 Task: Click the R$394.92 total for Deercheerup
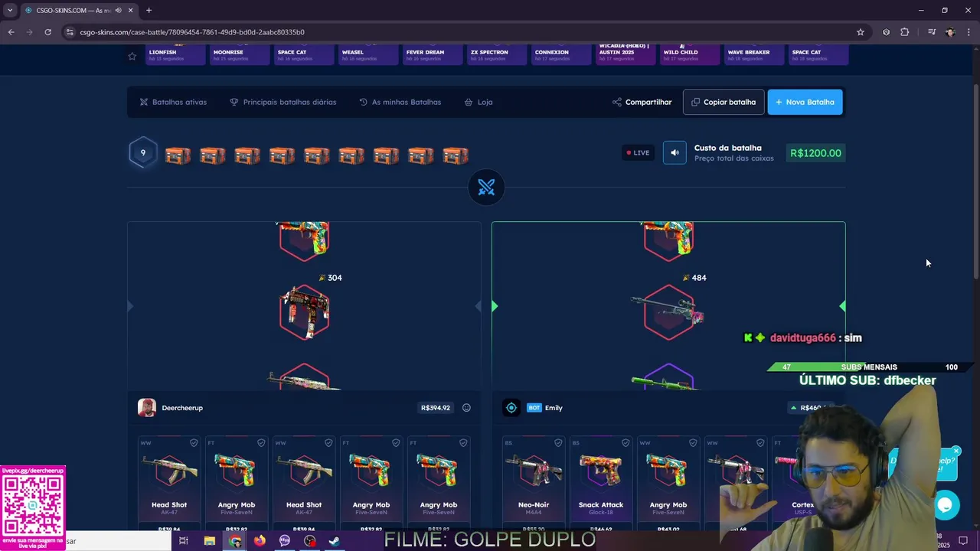(x=435, y=408)
